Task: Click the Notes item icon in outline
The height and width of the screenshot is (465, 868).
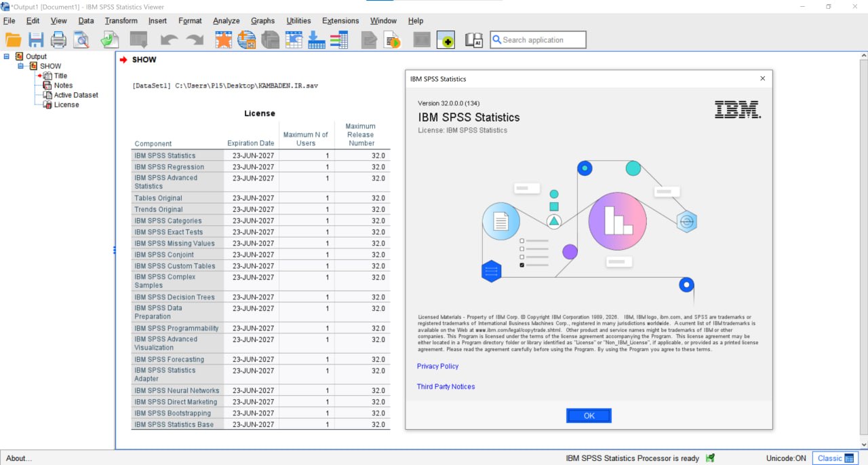Action: pyautogui.click(x=47, y=86)
